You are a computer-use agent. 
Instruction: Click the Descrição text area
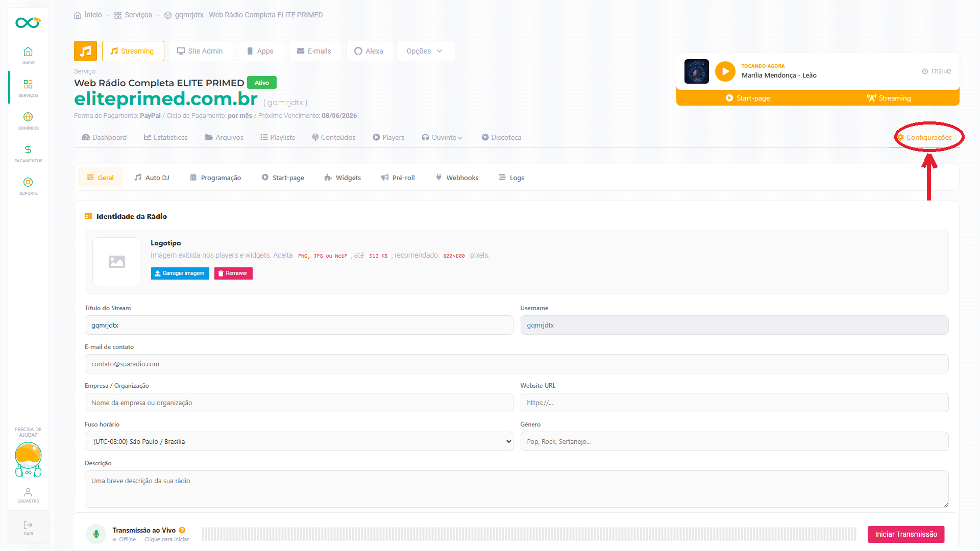[x=517, y=489]
